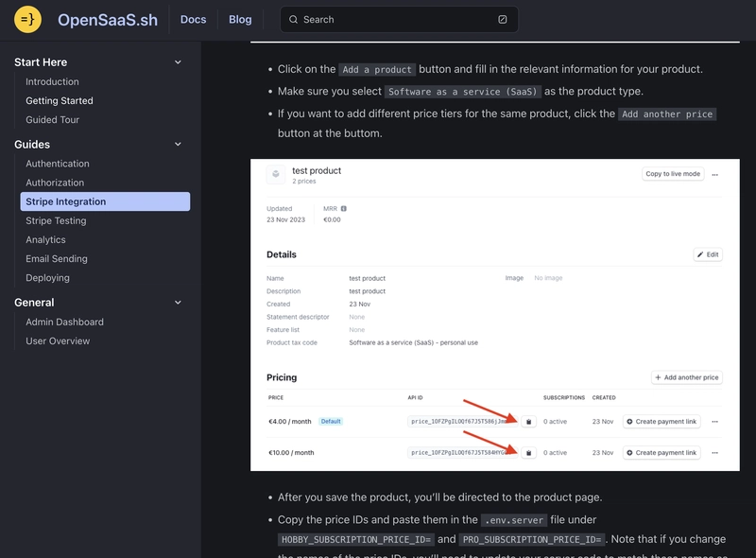Viewport: 756px width, 558px height.
Task: Open the OpenSaaS.sh home link
Action: (108, 20)
